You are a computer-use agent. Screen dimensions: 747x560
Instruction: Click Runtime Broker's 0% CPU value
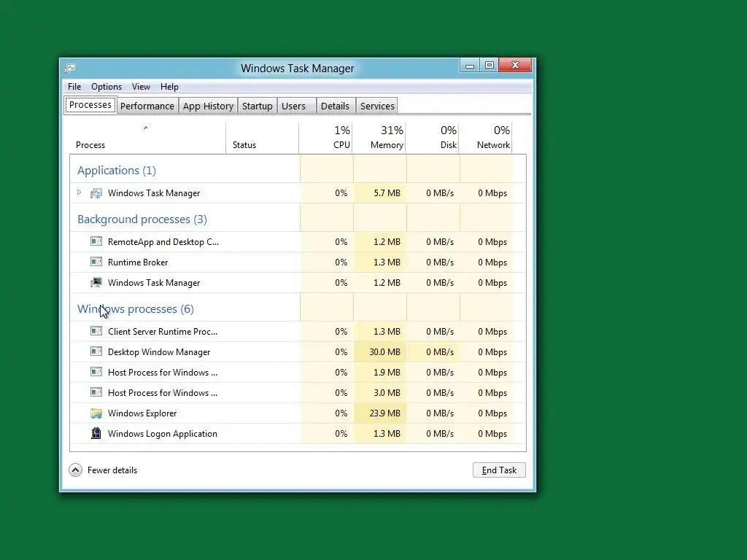point(341,262)
